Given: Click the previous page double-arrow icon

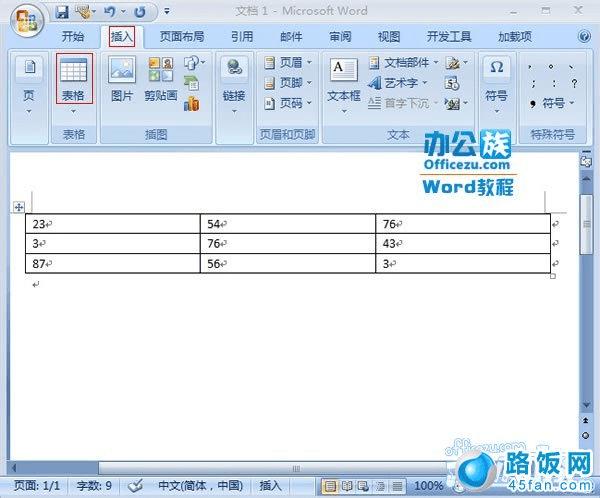Looking at the screenshot, I should click(585, 420).
